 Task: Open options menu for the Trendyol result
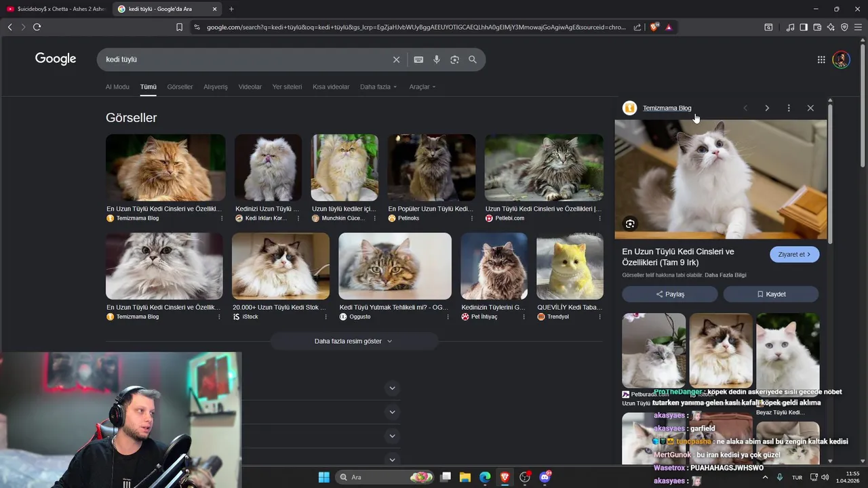(x=599, y=317)
